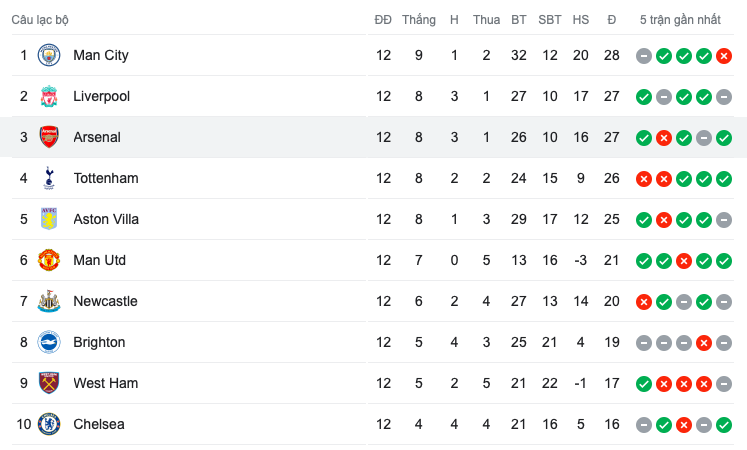This screenshot has width=747, height=450.
Task: Select Arsenal's red loss result icon
Action: [664, 138]
